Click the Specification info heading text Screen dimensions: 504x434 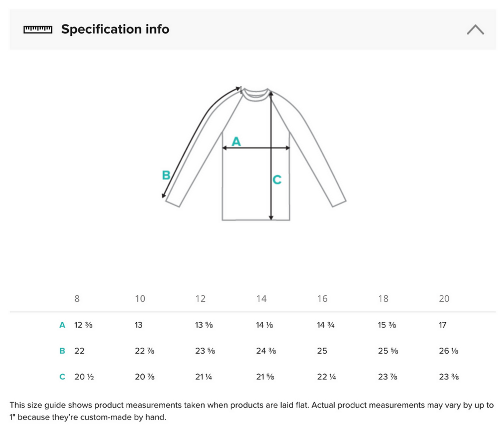pos(115,29)
